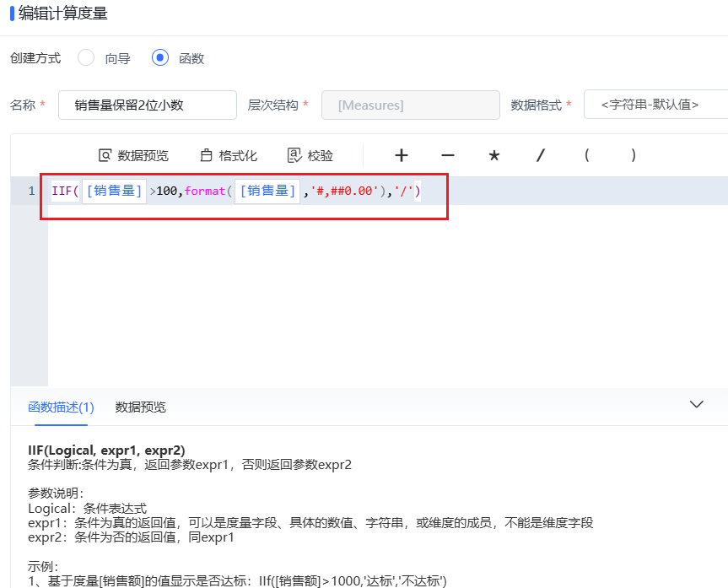The height and width of the screenshot is (588, 728).
Task: Click the 格式化 toolbar button
Action: 229,155
